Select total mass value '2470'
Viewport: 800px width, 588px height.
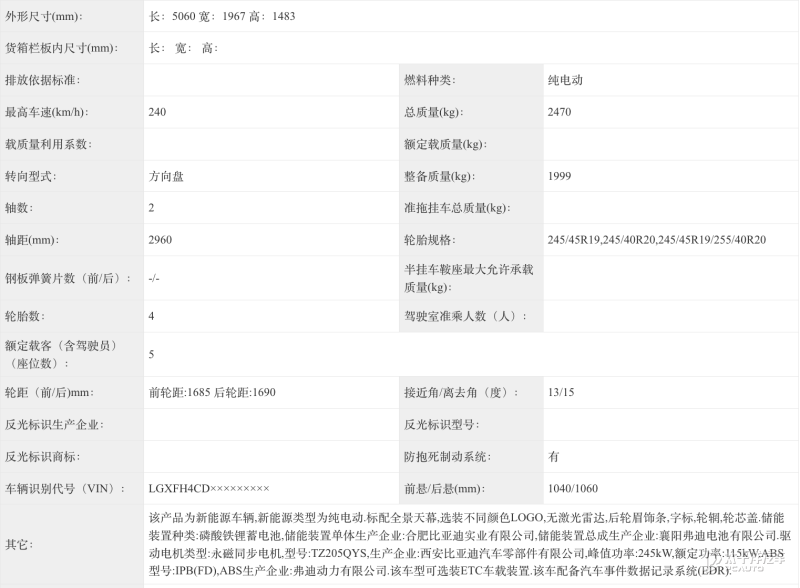pos(559,112)
